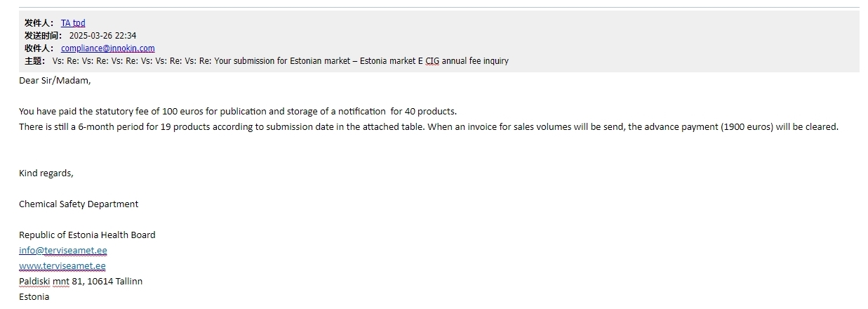Click the email subject line text
This screenshot has height=309, width=868.
click(281, 61)
